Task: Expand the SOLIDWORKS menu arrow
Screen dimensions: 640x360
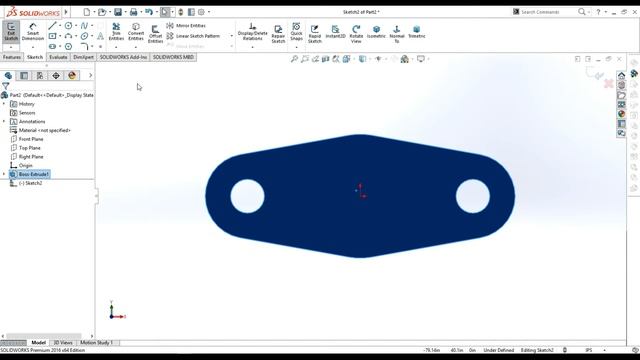Action: coord(66,12)
